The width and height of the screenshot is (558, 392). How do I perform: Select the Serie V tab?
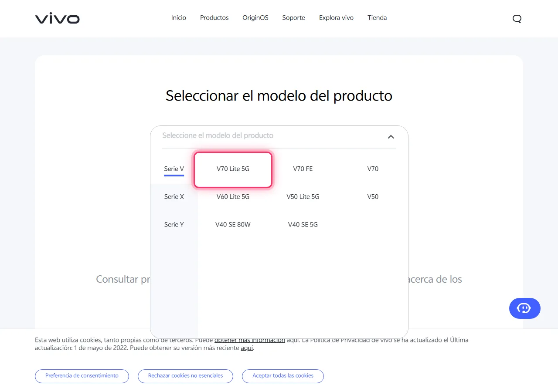click(174, 169)
